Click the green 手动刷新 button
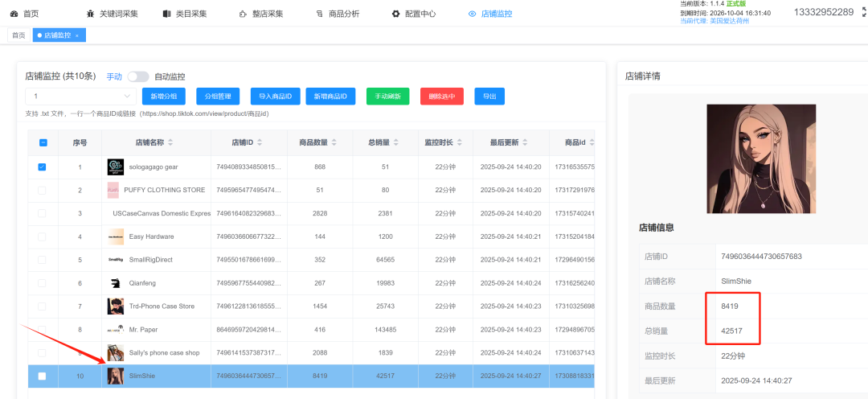 (387, 97)
